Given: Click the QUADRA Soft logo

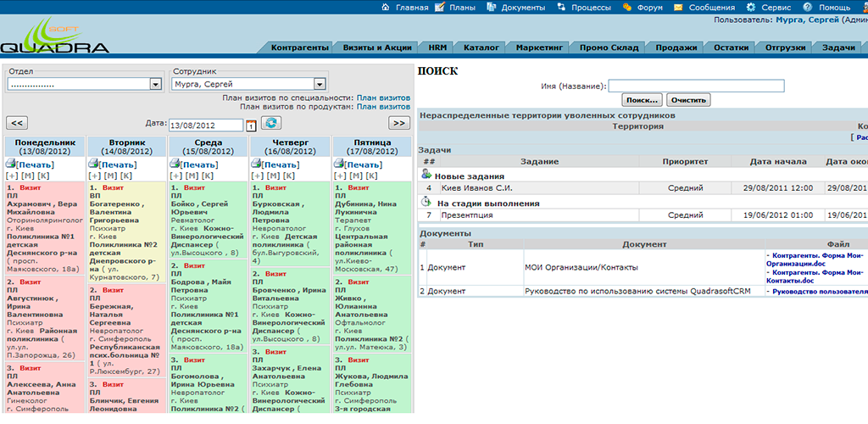Looking at the screenshot, I should pos(55,34).
